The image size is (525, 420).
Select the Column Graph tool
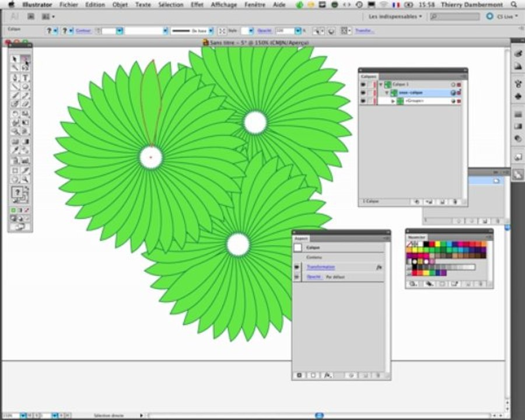point(25,161)
